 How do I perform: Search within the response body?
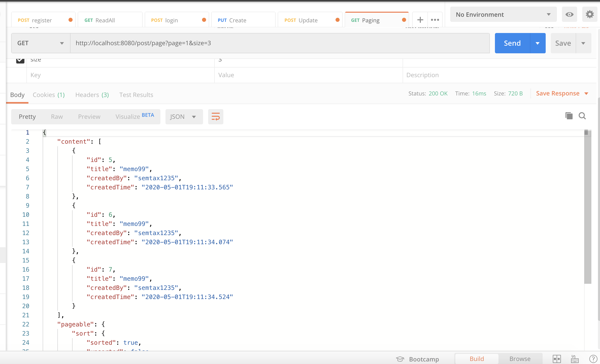tap(582, 116)
